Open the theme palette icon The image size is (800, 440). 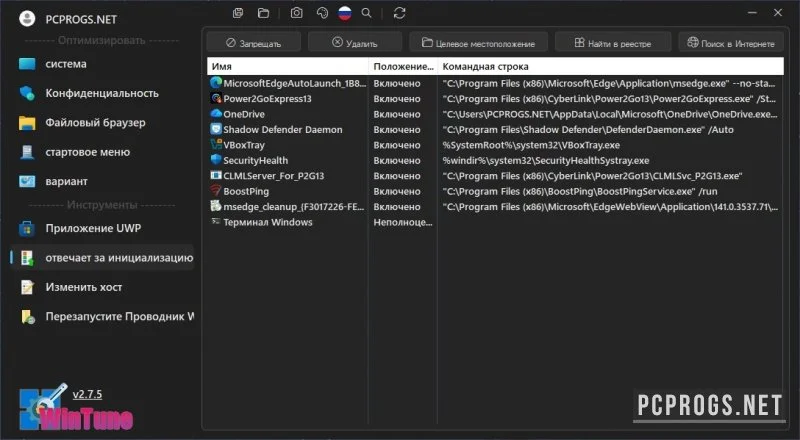click(x=322, y=13)
